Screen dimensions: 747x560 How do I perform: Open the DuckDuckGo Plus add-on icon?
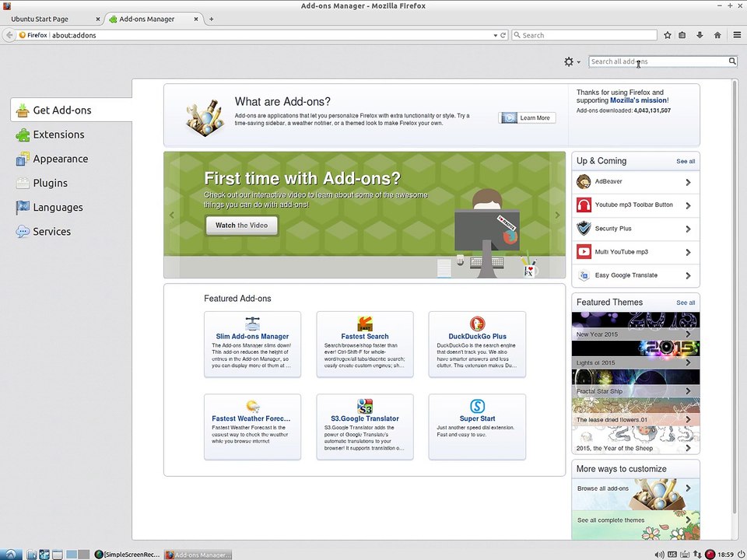(477, 324)
